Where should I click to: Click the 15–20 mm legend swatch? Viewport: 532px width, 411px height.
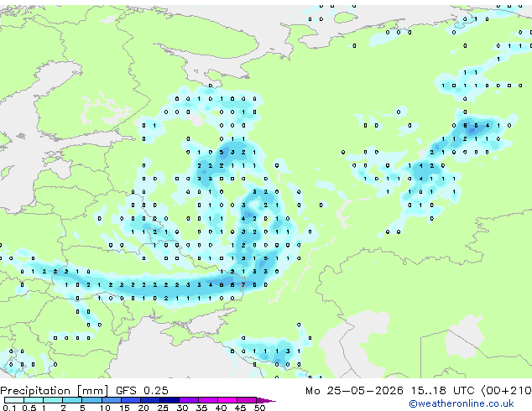pos(130,400)
